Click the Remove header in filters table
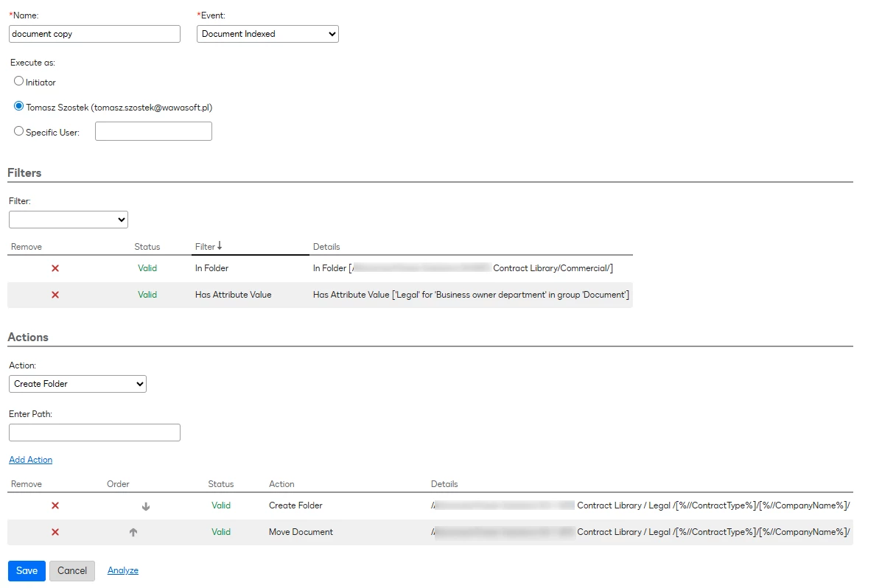The width and height of the screenshot is (882, 588). click(x=27, y=247)
